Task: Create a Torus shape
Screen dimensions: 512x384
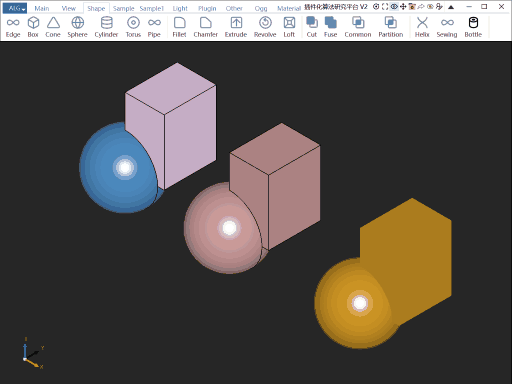Action: (133, 27)
